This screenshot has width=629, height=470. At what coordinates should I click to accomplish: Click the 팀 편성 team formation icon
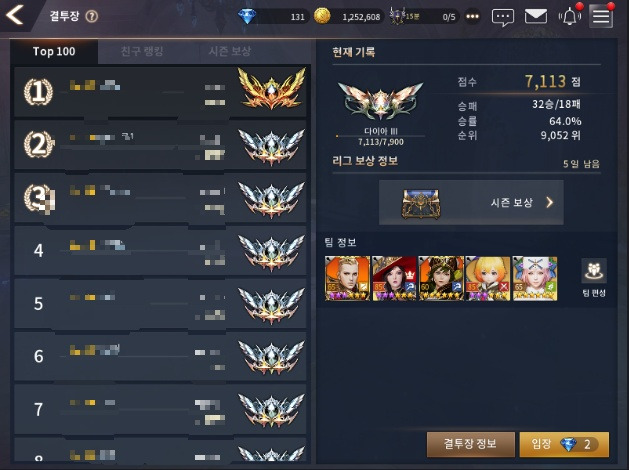tap(594, 278)
